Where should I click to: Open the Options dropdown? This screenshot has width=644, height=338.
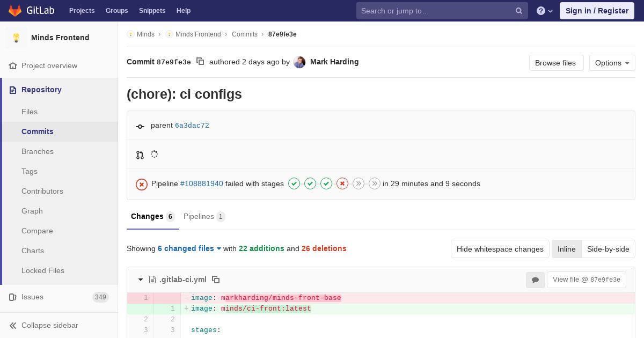click(612, 63)
